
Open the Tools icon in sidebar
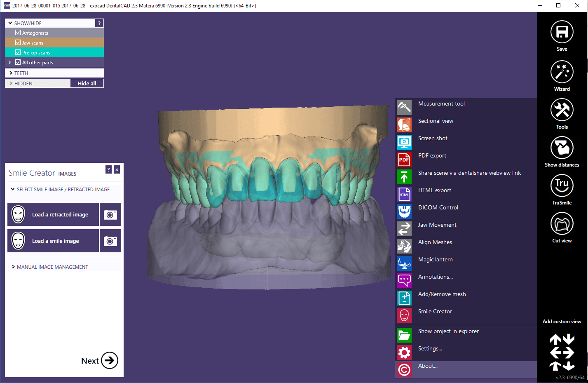pos(562,110)
